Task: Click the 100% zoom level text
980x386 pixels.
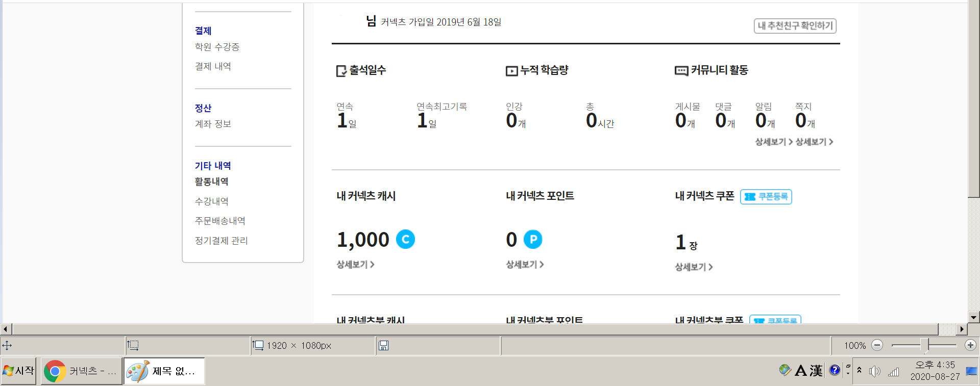Action: (x=855, y=346)
